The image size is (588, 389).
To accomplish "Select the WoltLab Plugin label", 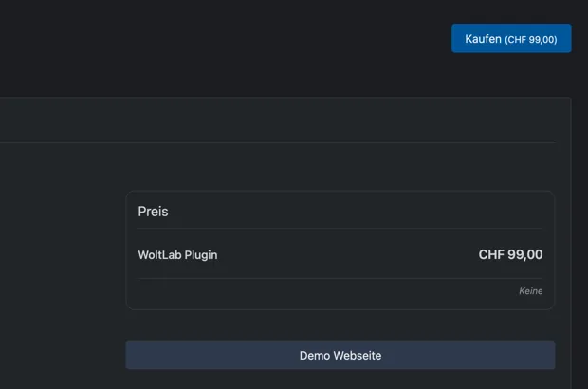I will 177,255.
